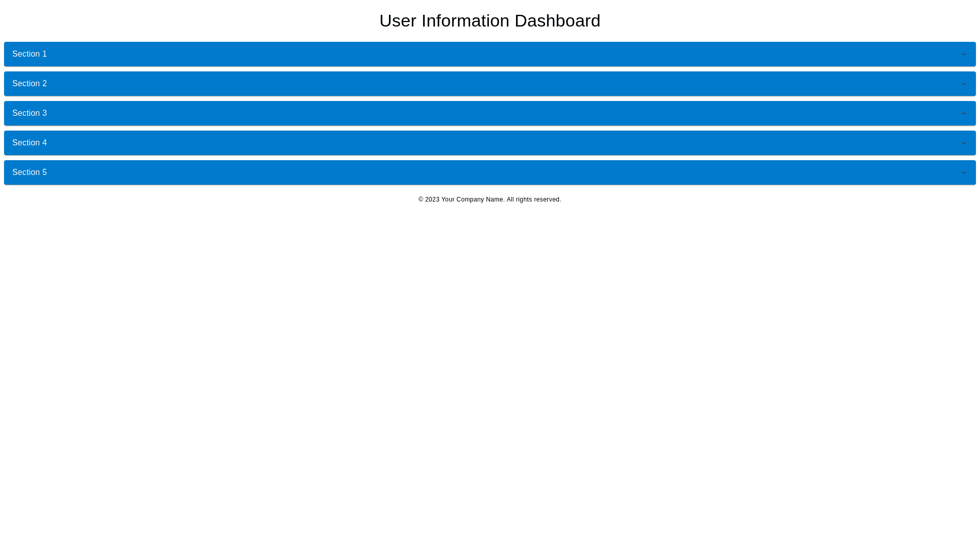Click the down arrow on Section 5
Screen dimensions: 980x551
pyautogui.click(x=963, y=173)
